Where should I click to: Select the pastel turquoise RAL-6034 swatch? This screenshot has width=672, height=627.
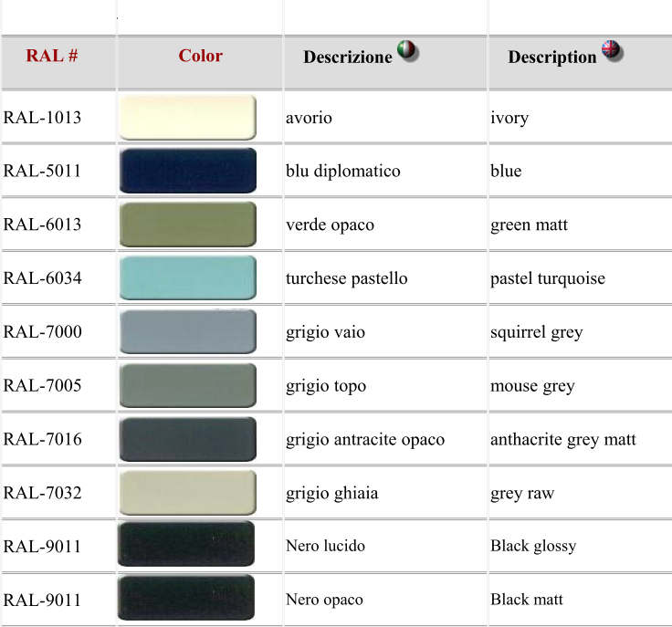[x=188, y=278]
